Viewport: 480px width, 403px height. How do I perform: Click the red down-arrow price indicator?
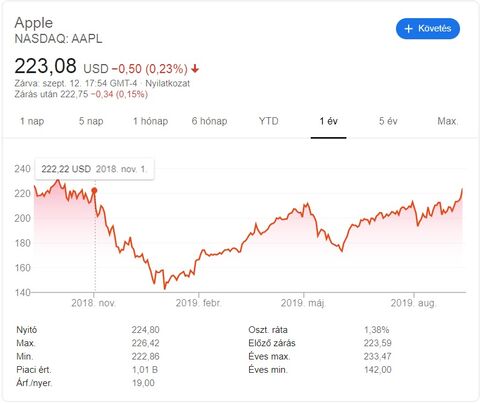[195, 69]
